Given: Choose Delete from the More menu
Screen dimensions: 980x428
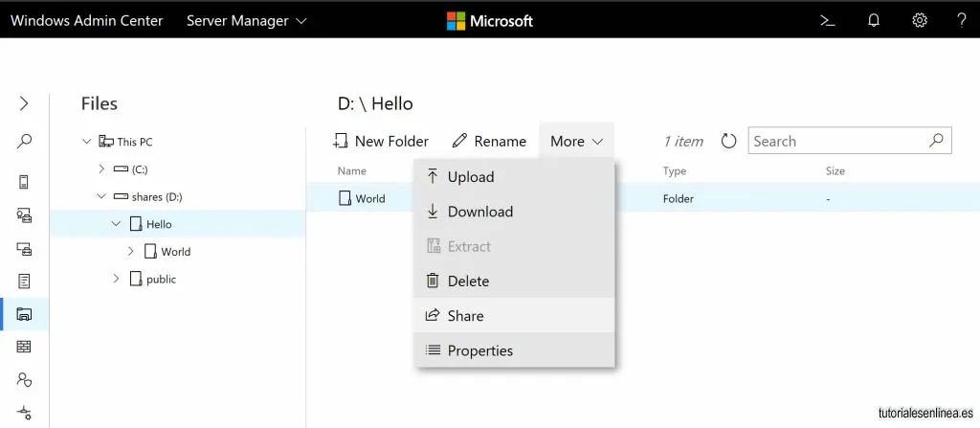Looking at the screenshot, I should (x=514, y=281).
